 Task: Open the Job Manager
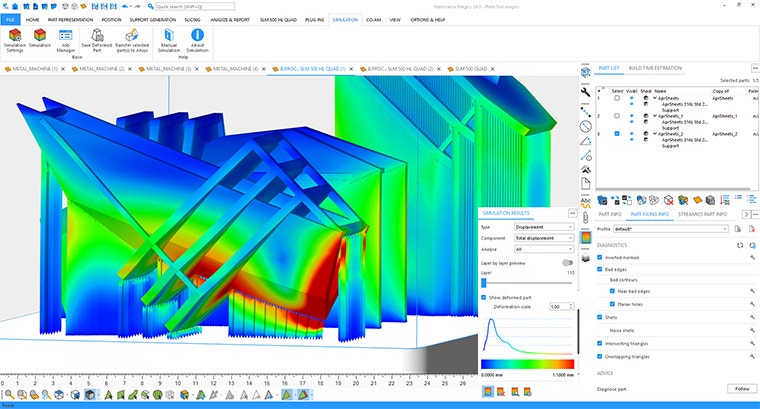coord(65,41)
